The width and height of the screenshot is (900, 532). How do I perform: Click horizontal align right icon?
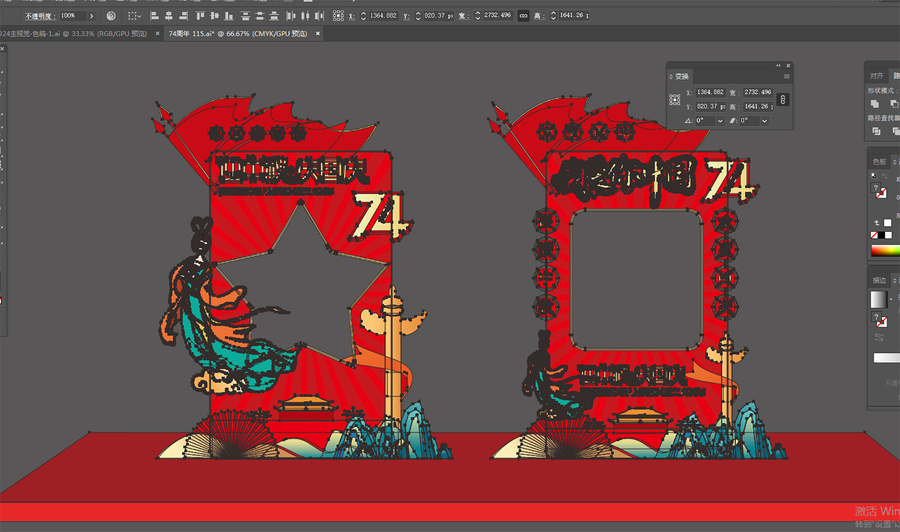(183, 16)
